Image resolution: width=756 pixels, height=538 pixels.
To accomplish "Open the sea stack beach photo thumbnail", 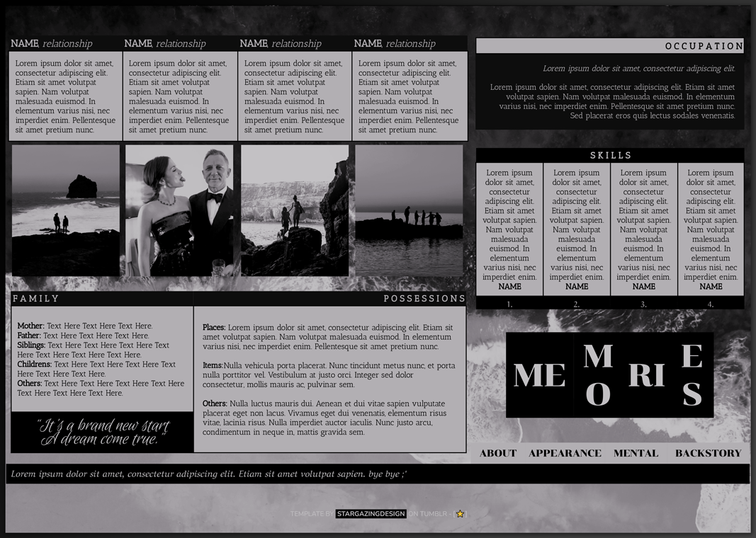I will (x=66, y=211).
